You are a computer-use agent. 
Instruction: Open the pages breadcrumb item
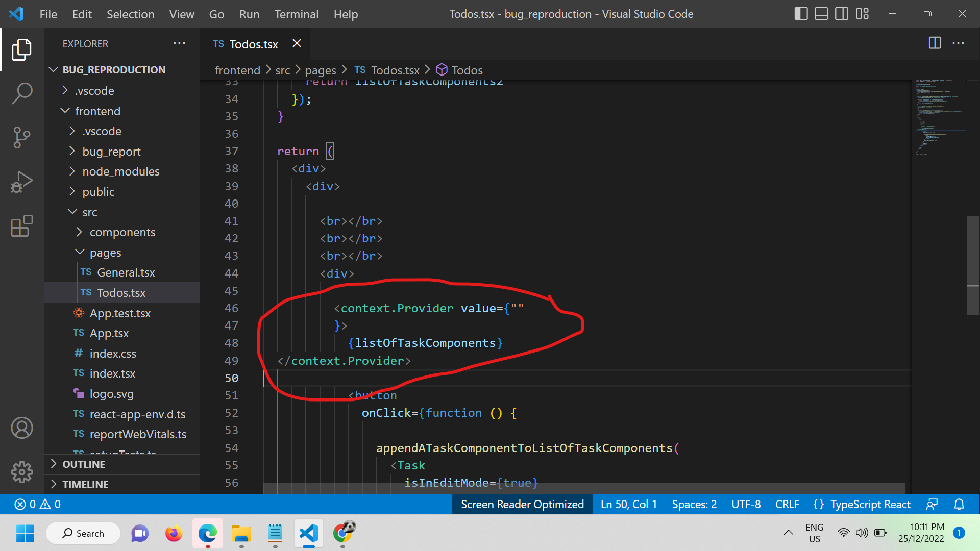click(320, 70)
